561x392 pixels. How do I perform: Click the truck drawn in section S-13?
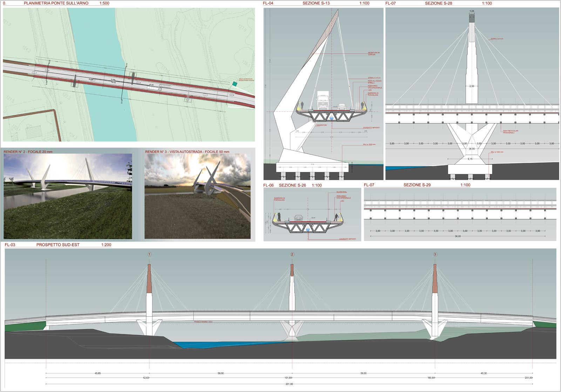[x=323, y=100]
